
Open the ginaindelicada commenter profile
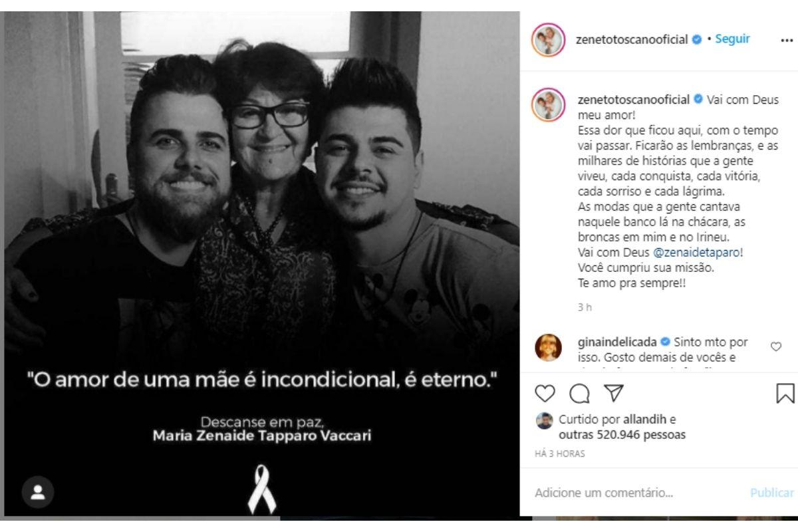tap(616, 342)
